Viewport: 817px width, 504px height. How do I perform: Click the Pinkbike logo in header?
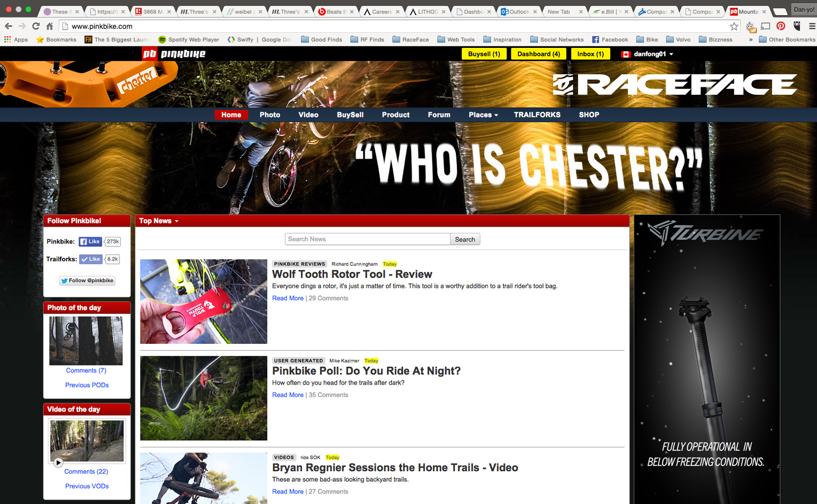(x=174, y=54)
